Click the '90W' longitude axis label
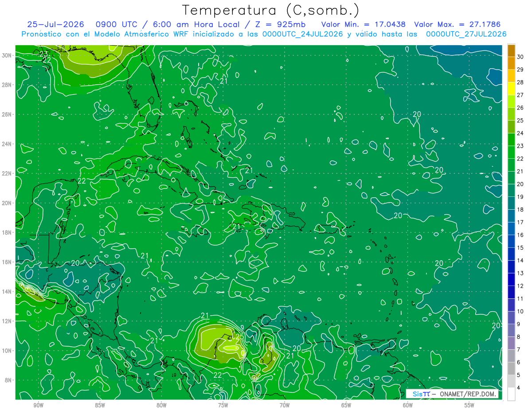Screen dimensions: 532x411 (x=38, y=406)
